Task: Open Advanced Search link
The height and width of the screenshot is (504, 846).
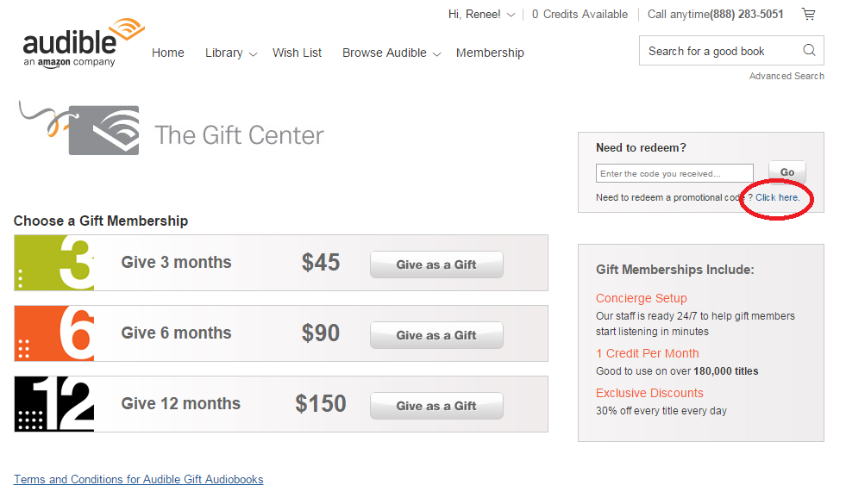Action: (x=786, y=76)
